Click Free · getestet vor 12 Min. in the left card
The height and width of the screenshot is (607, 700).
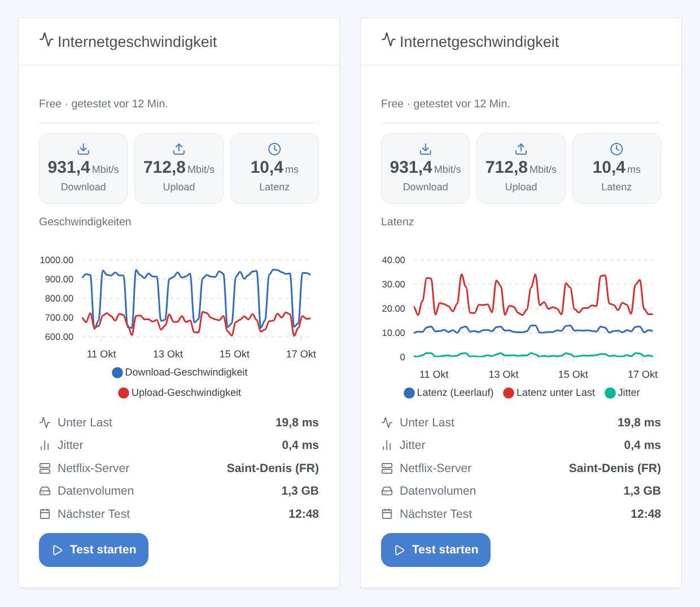(103, 103)
